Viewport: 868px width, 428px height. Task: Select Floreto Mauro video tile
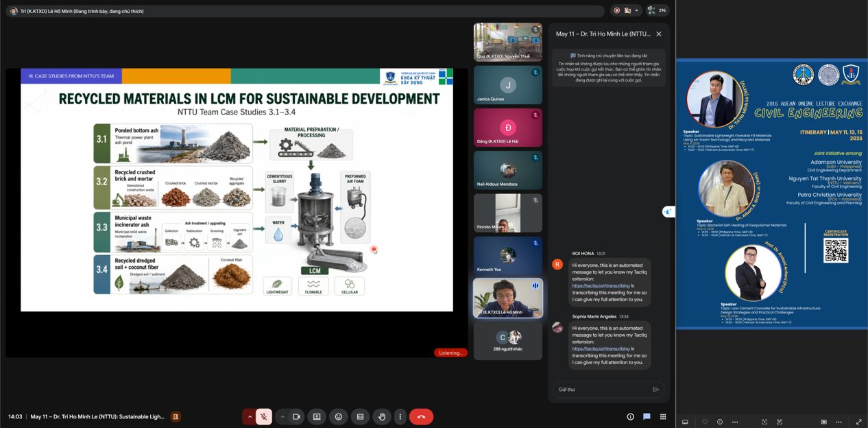click(x=507, y=213)
